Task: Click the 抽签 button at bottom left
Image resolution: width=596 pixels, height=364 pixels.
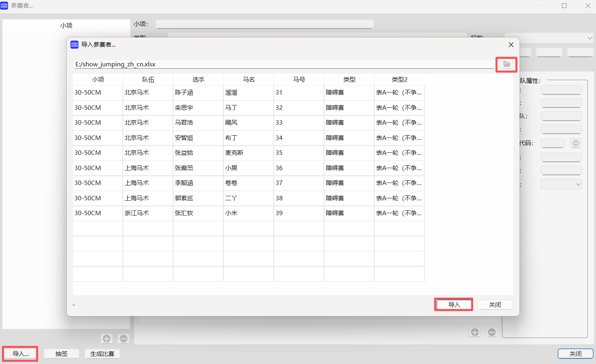Action: pos(61,354)
